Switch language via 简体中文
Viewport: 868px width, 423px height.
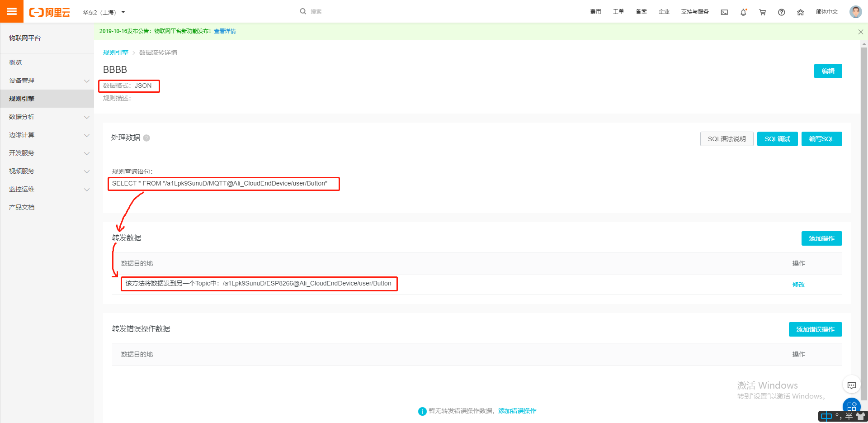[826, 12]
